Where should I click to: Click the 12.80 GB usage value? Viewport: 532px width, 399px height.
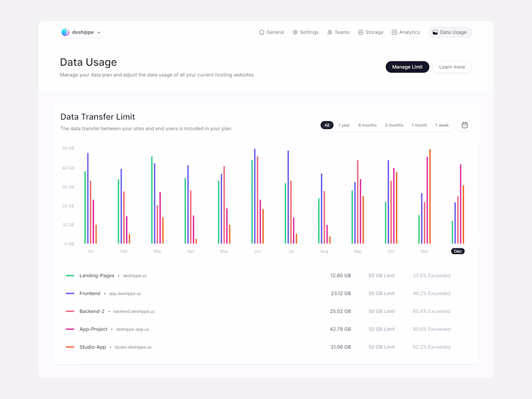click(x=340, y=276)
